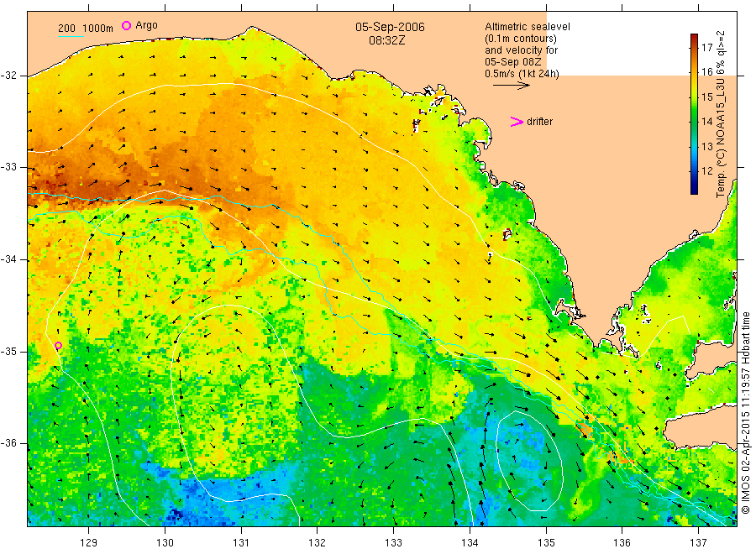Click the '200 1000m' depth legend text
Image resolution: width=756 pixels, height=554 pixels.
(x=86, y=29)
